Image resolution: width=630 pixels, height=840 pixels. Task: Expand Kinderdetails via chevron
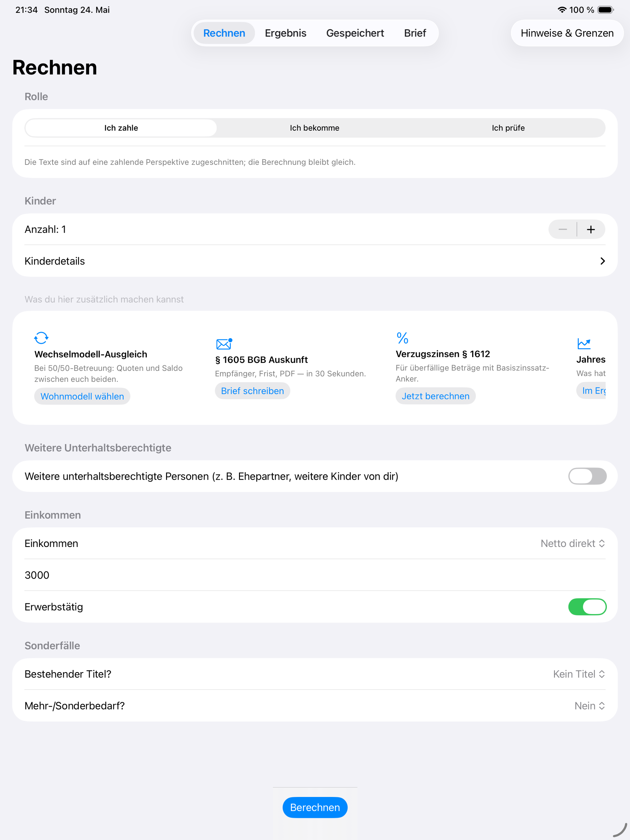[602, 261]
